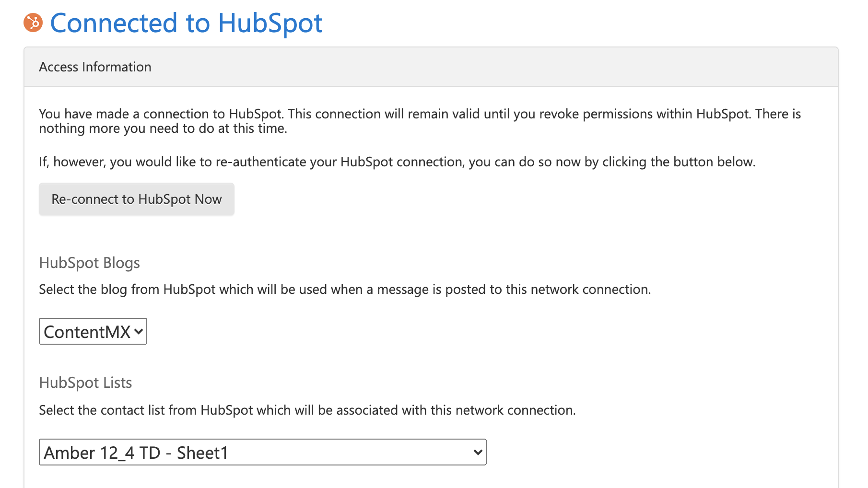Image resolution: width=868 pixels, height=488 pixels.
Task: Click the chevron on the contact list selector
Action: coord(477,452)
